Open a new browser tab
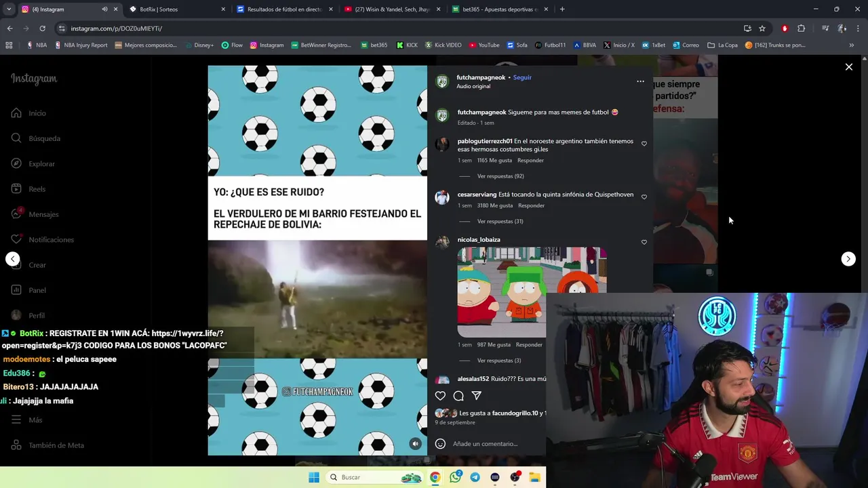The height and width of the screenshot is (488, 868). (x=562, y=9)
